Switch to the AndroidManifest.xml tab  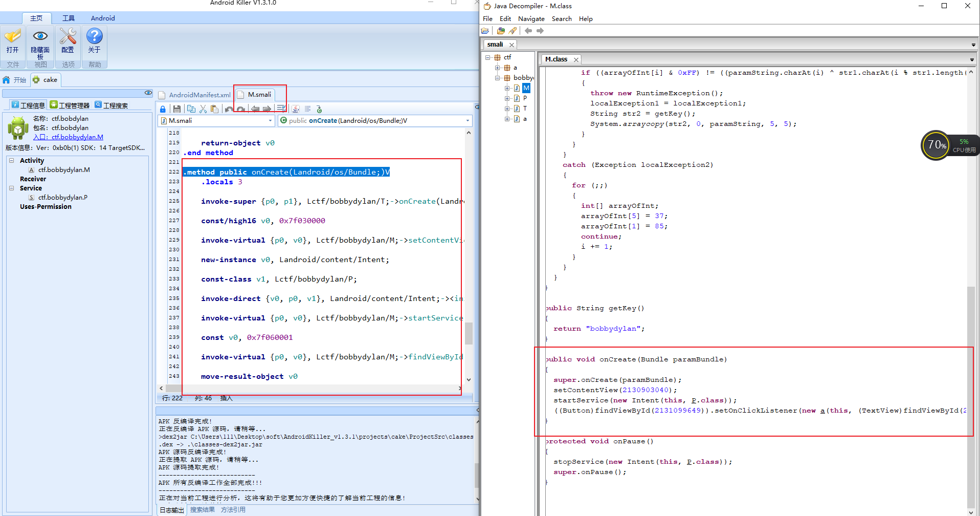pyautogui.click(x=199, y=95)
